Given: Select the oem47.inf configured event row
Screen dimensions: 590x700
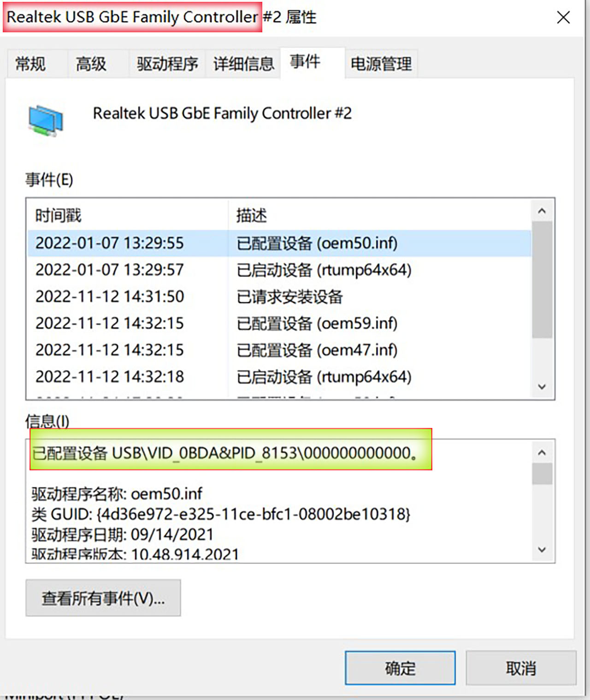Looking at the screenshot, I should (x=279, y=350).
